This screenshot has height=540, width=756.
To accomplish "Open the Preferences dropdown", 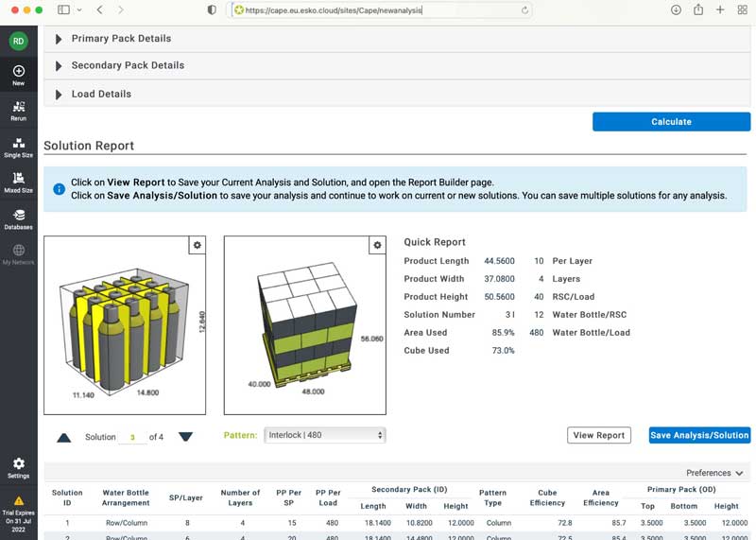I will click(x=713, y=473).
